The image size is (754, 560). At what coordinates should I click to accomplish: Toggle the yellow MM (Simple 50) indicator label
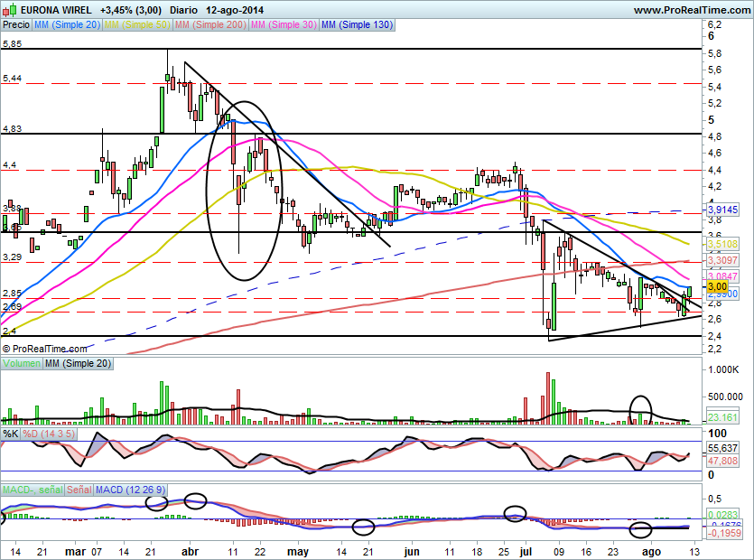click(137, 25)
